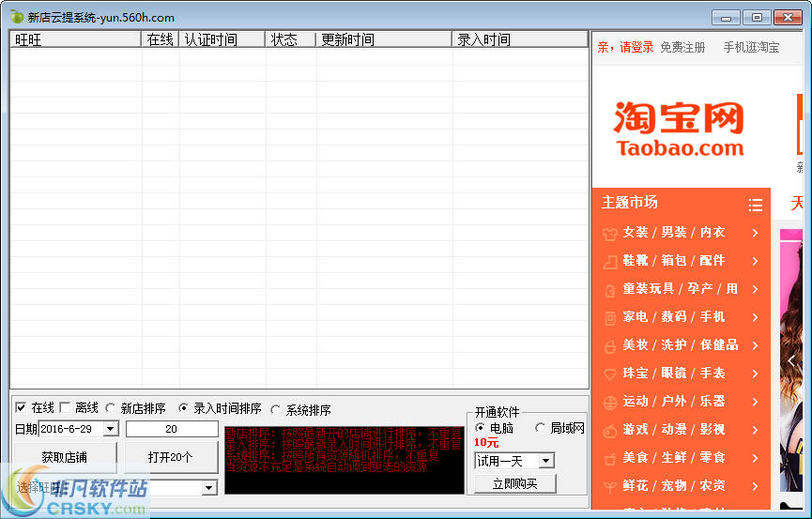The height and width of the screenshot is (519, 812).
Task: Sort by 录入时间 column header
Action: coord(520,39)
